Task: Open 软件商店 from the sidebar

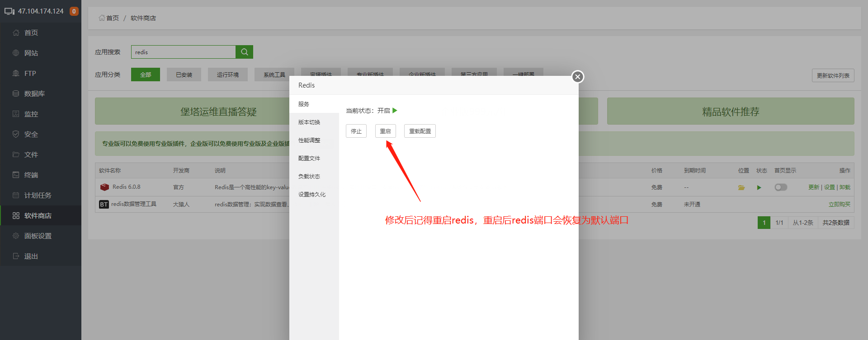Action: point(38,215)
